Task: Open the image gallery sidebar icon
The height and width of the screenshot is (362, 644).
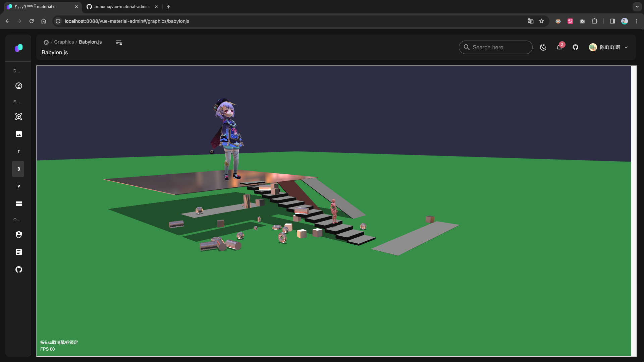Action: [x=19, y=134]
